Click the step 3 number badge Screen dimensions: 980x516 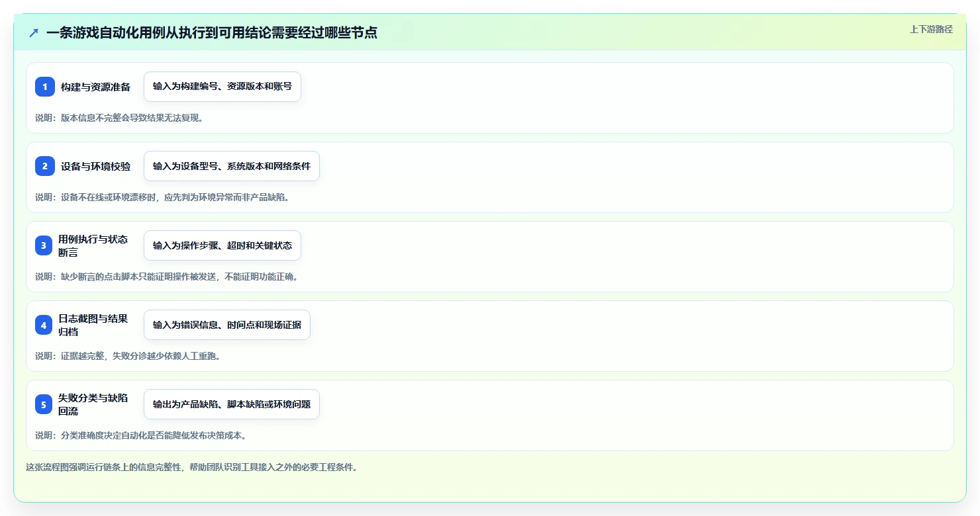[x=45, y=245]
